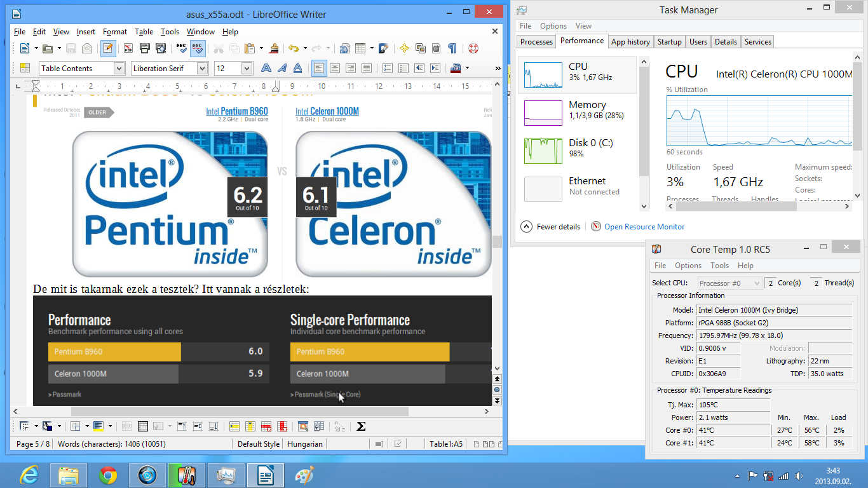Run Spelling and Grammar check icon
The height and width of the screenshot is (488, 868).
click(x=182, y=48)
